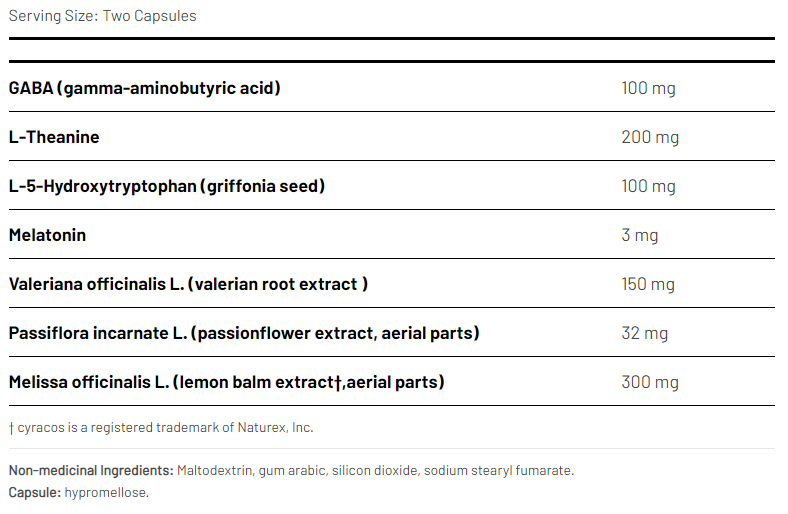This screenshot has width=788, height=514.
Task: Click the 100 mg amount for GABA
Action: pyautogui.click(x=648, y=88)
